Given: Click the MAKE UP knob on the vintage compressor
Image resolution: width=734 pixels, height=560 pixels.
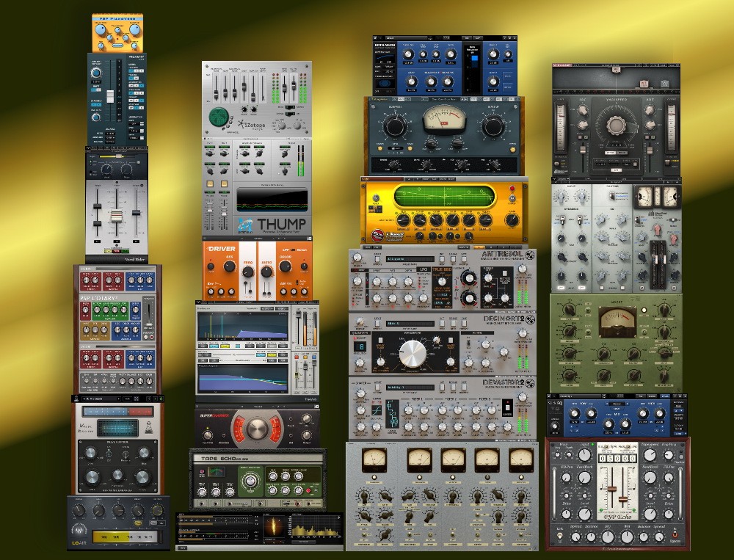Looking at the screenshot, I should (493, 126).
